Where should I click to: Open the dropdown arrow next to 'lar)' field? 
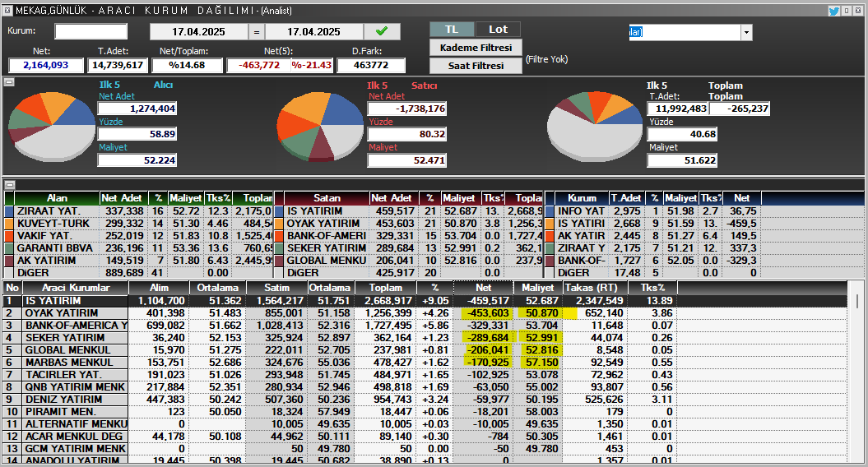(x=746, y=32)
